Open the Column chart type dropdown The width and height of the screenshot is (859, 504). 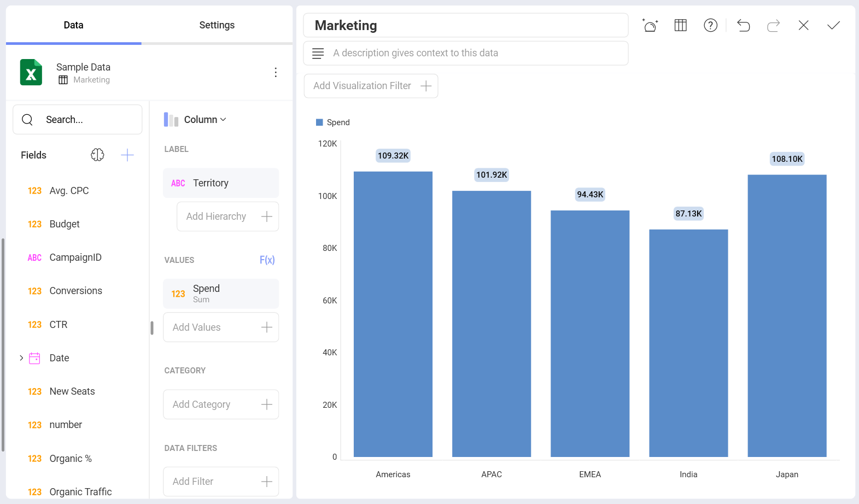tap(195, 119)
